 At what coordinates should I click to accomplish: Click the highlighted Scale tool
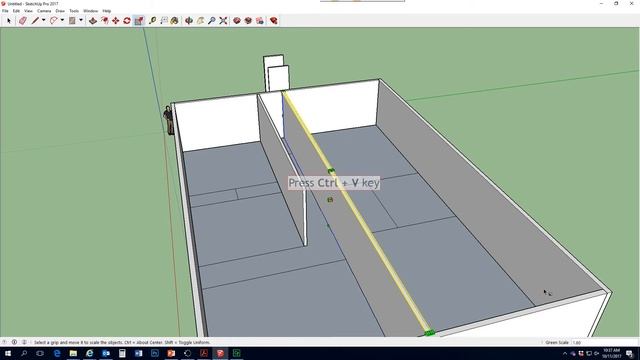(139, 20)
